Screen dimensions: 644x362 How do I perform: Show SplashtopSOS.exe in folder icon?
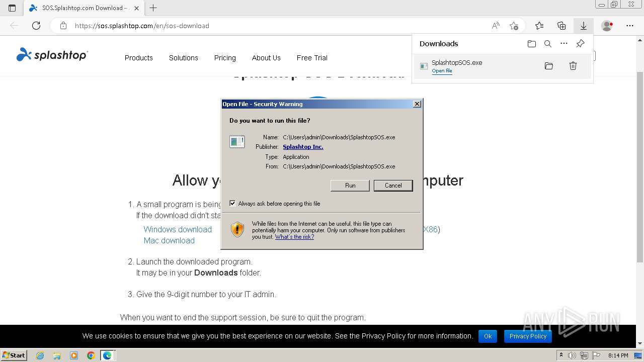[549, 66]
